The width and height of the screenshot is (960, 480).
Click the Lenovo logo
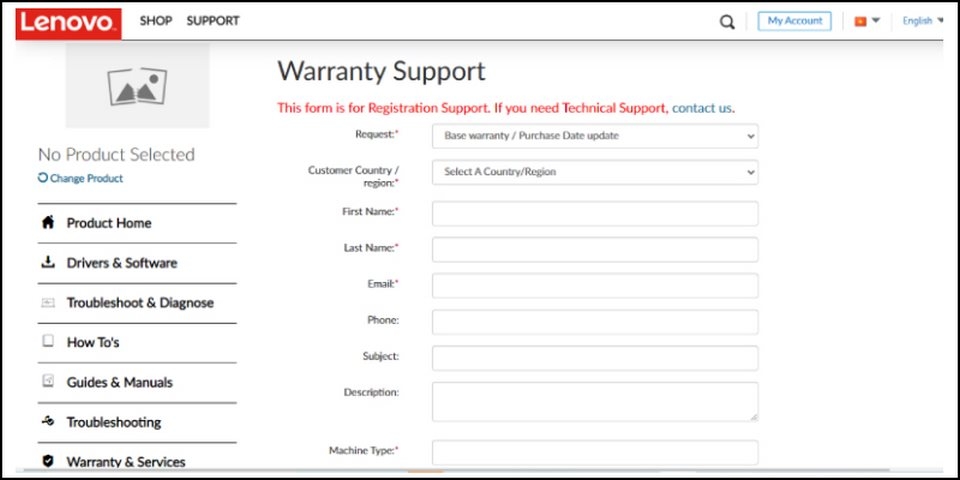[x=69, y=23]
